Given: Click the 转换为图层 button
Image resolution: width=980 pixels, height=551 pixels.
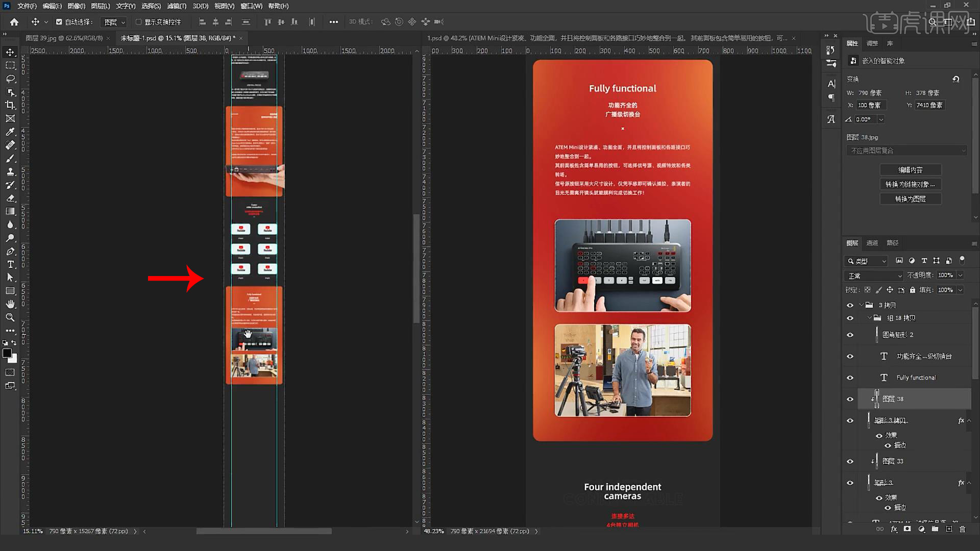Looking at the screenshot, I should (911, 199).
